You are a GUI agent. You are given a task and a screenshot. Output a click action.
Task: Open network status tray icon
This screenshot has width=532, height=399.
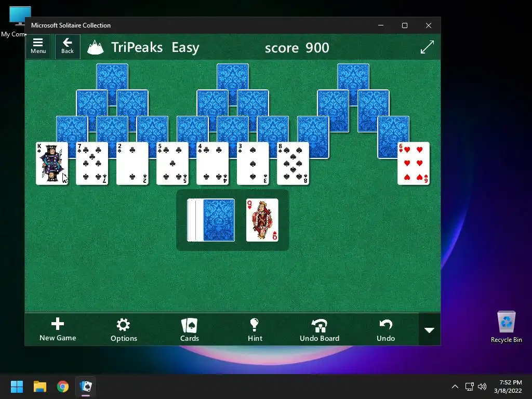pos(469,387)
